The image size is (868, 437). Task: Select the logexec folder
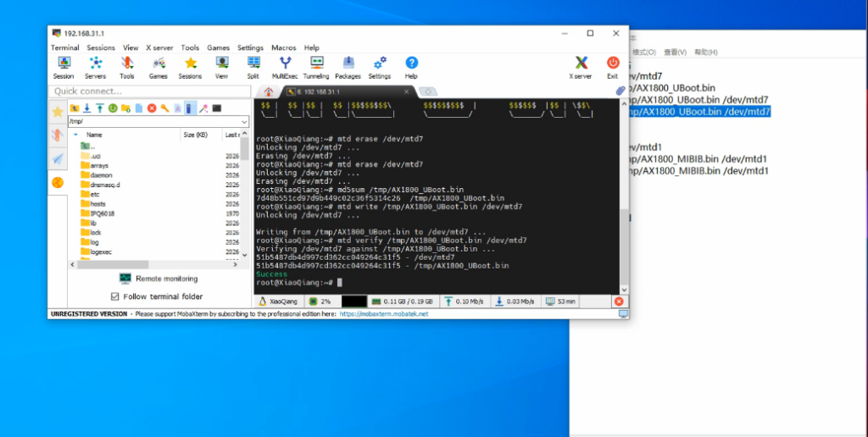click(x=101, y=252)
